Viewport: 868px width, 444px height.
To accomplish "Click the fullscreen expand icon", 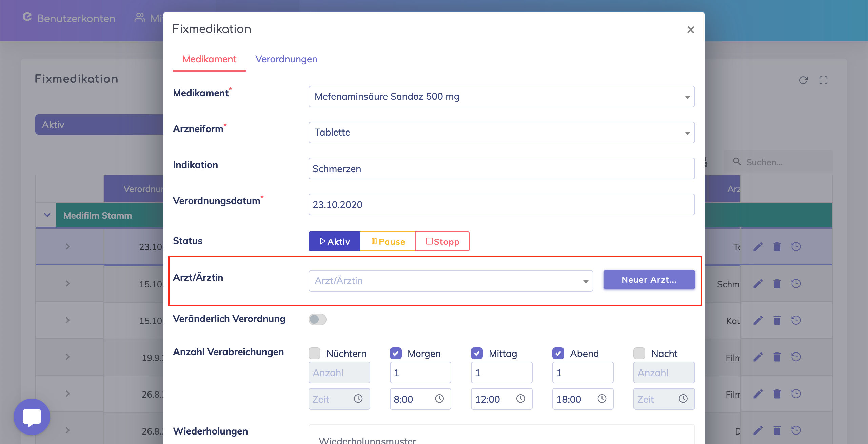I will [823, 80].
